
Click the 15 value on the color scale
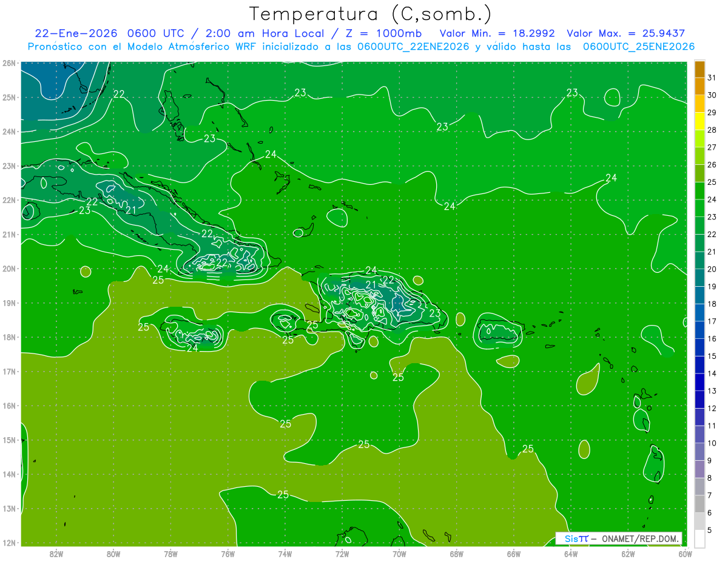pos(712,356)
